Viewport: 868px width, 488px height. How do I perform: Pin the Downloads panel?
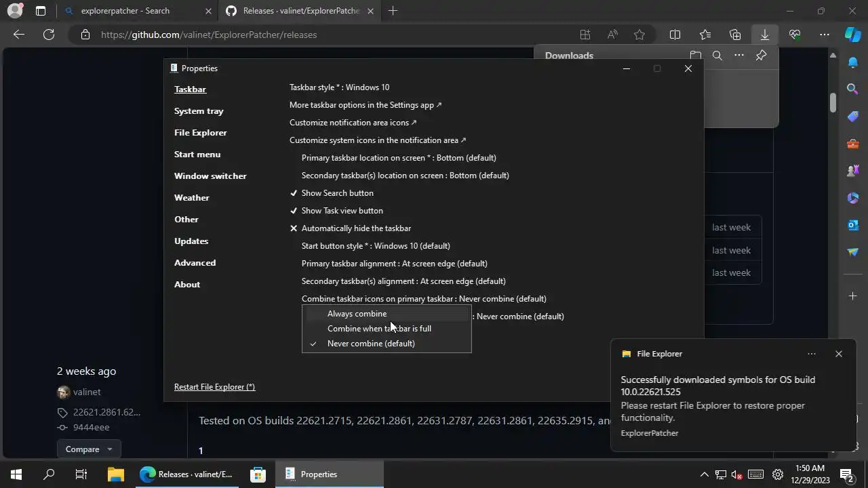[x=761, y=56]
